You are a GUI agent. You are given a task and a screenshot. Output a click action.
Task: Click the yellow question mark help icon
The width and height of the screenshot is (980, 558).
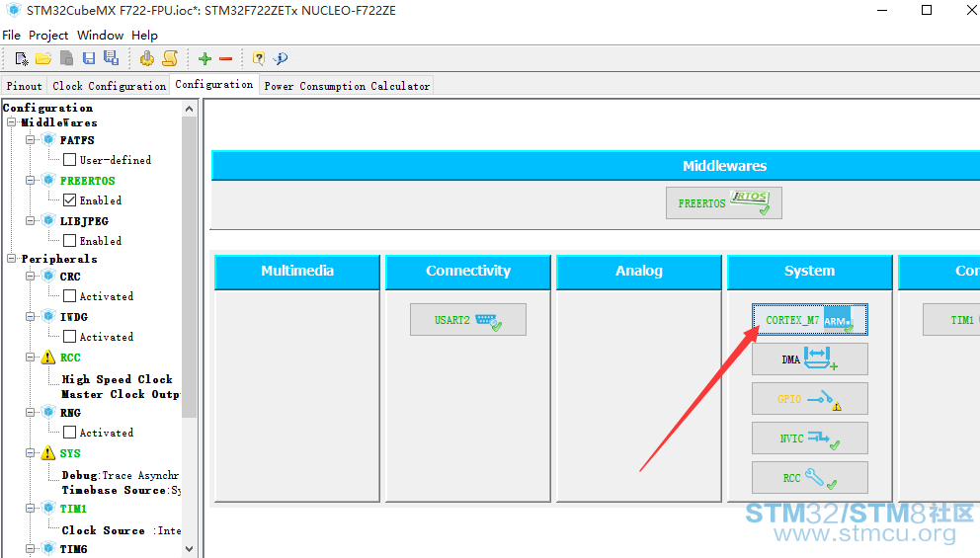(x=258, y=58)
